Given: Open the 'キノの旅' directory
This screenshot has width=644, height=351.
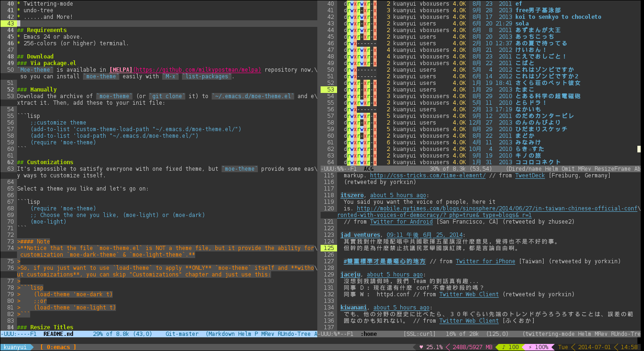Looking at the screenshot, I should pyautogui.click(x=528, y=156).
